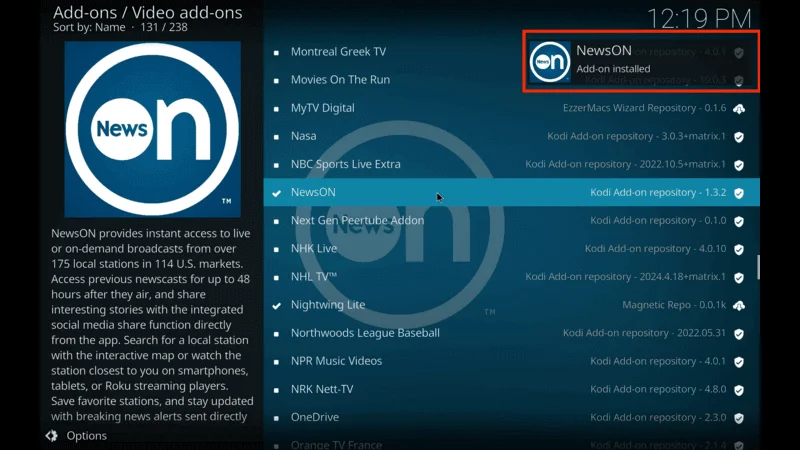Click the 'Add-on installed' notification text

click(613, 69)
